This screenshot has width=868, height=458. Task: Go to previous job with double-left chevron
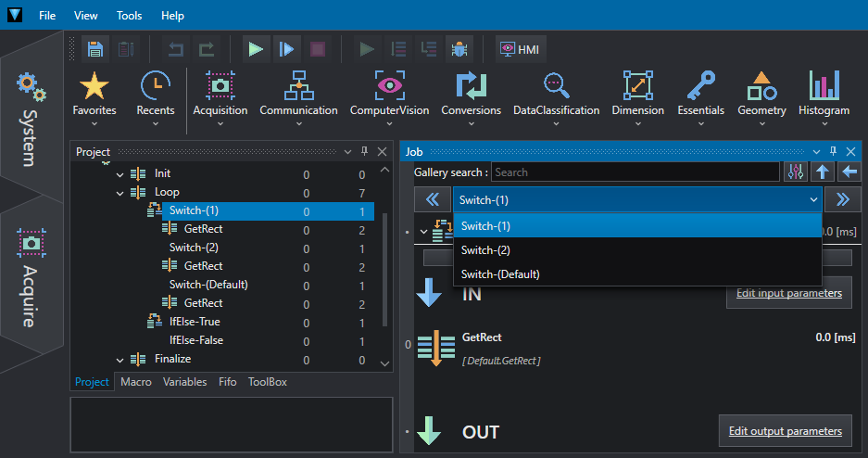click(x=433, y=199)
